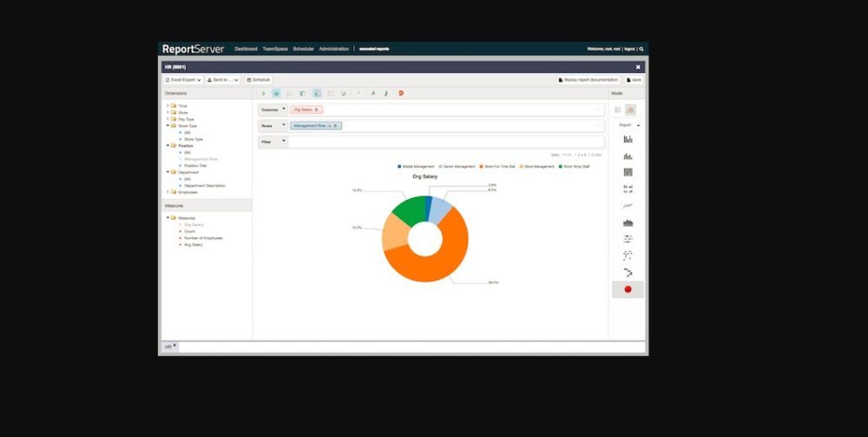Select the pie chart type icon
This screenshot has width=868, height=437.
click(x=628, y=288)
